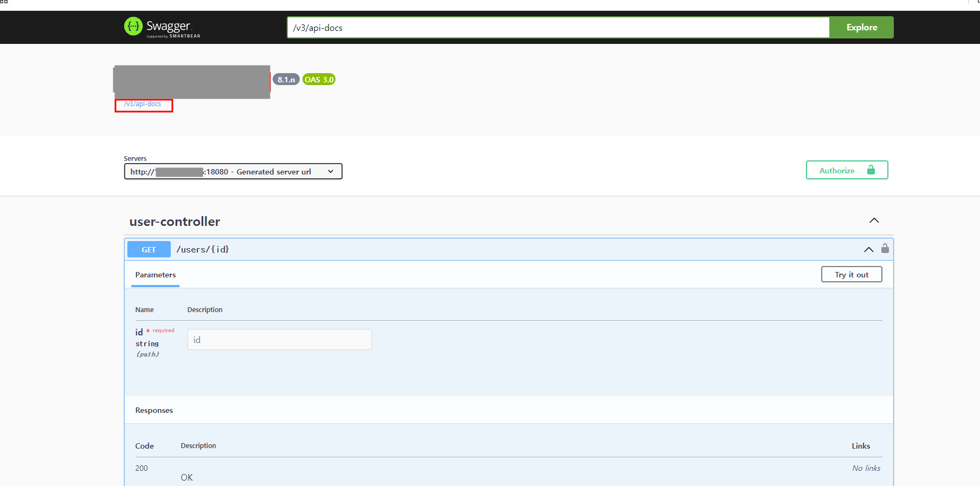Image resolution: width=980 pixels, height=486 pixels.
Task: Click the OAS 3.0 badge
Action: pos(319,80)
